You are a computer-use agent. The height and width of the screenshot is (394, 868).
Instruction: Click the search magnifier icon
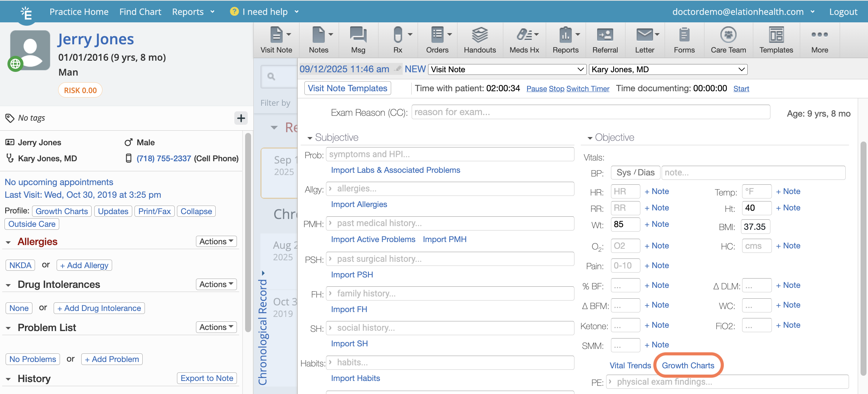tap(271, 77)
